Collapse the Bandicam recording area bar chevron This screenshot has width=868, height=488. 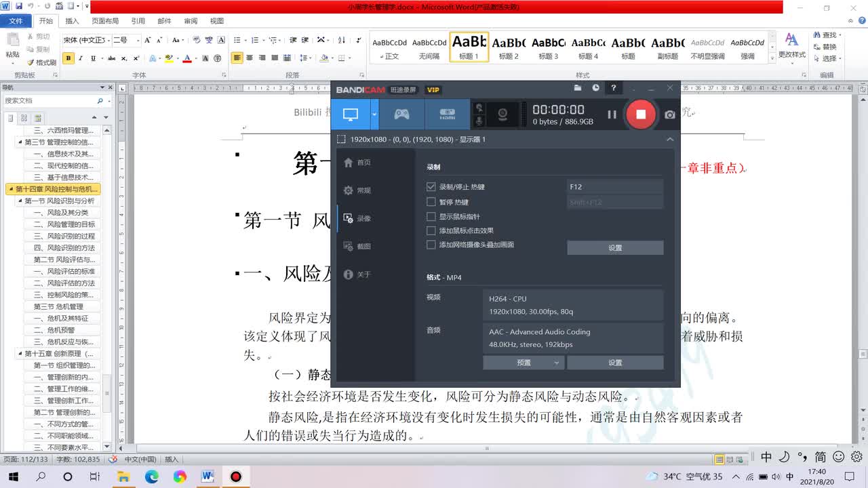(x=670, y=139)
